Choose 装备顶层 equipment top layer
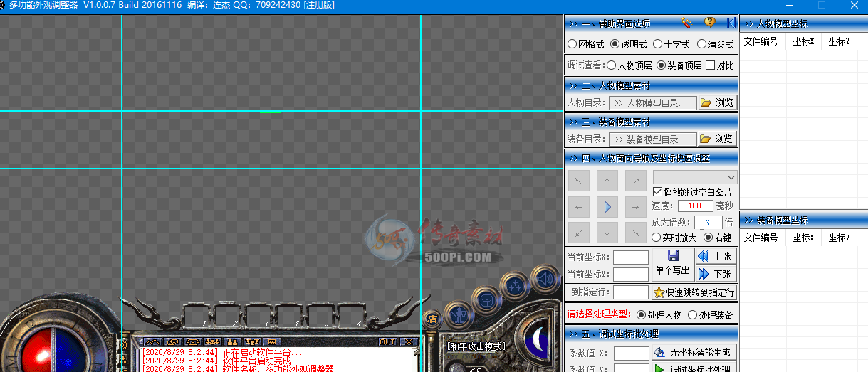Image resolution: width=868 pixels, height=372 pixels. coord(679,65)
